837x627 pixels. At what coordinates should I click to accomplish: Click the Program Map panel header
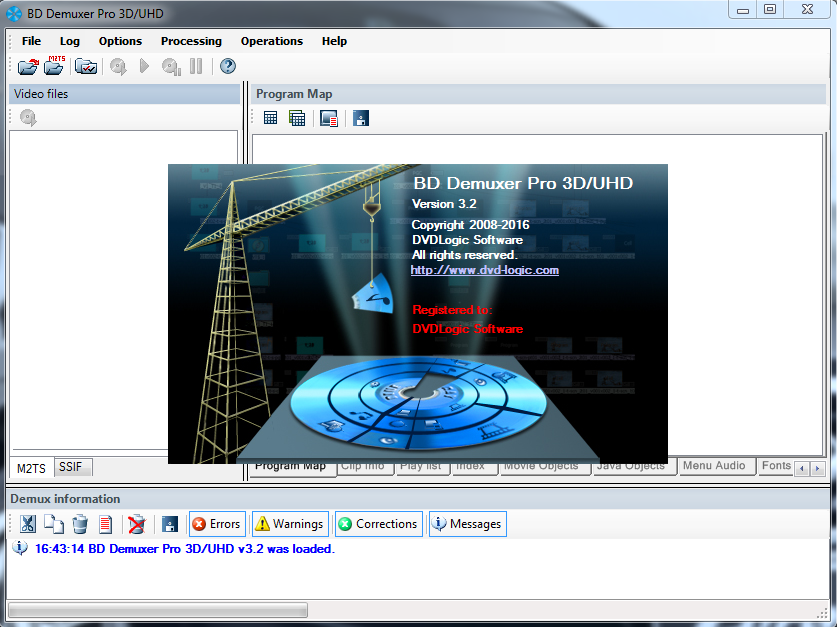point(539,94)
